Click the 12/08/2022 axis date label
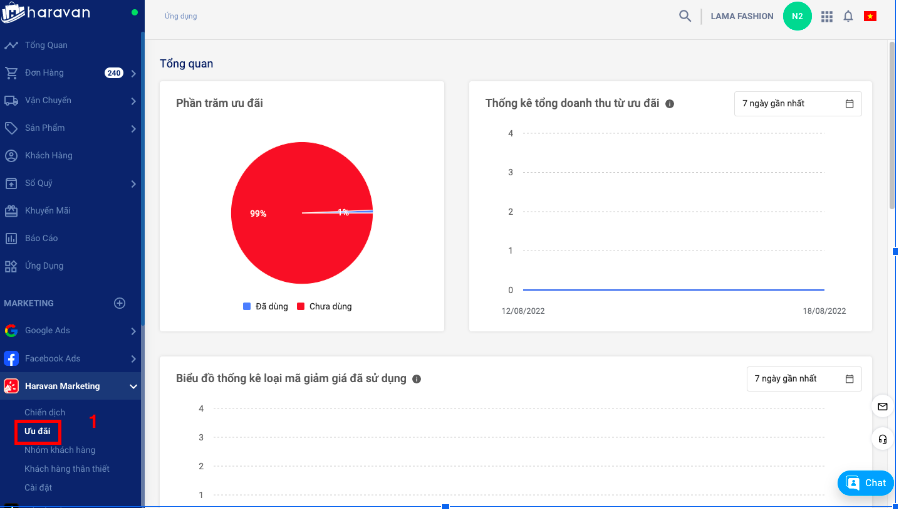This screenshot has width=898, height=509. tap(523, 311)
